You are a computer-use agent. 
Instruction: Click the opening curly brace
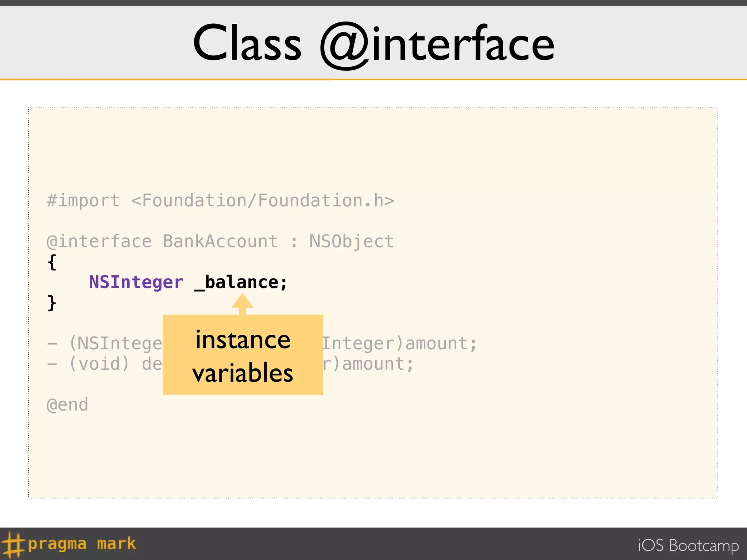click(x=52, y=262)
